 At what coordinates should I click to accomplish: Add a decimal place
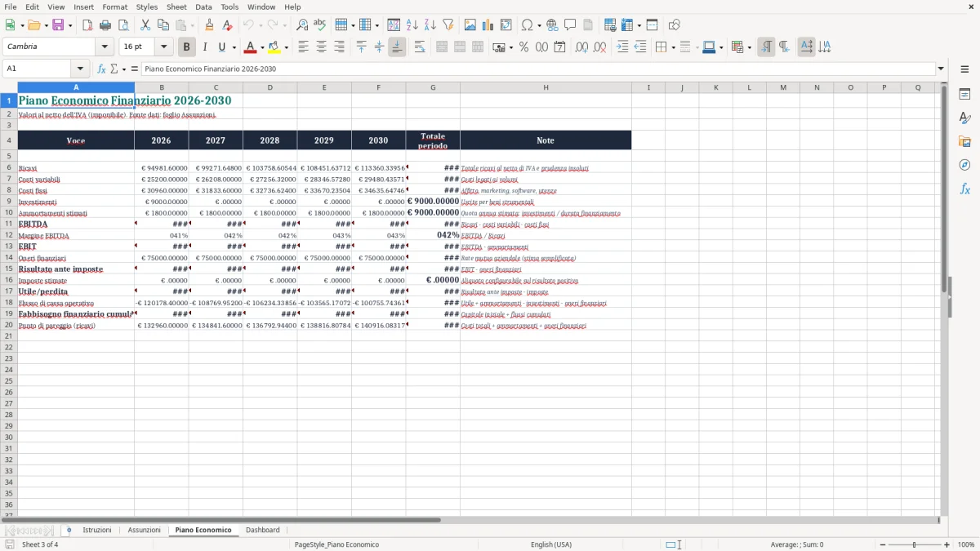pos(581,47)
